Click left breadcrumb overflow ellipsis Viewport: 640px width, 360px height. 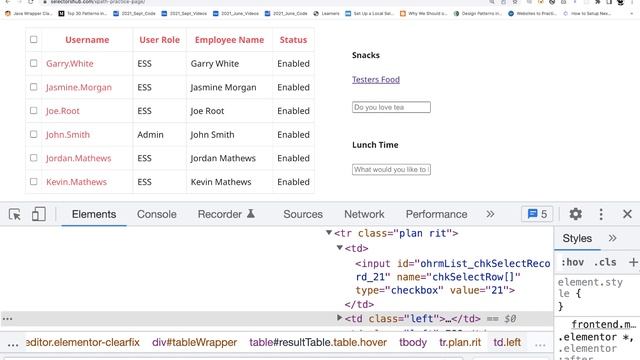tap(13, 344)
